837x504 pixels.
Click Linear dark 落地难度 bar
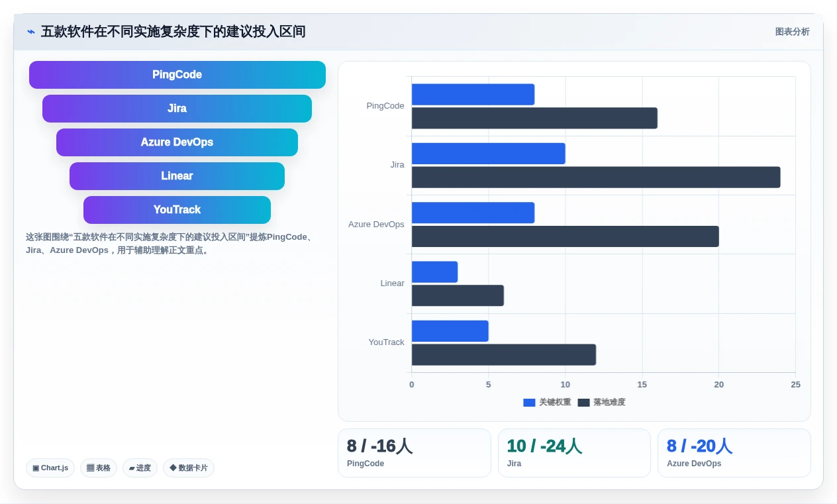tap(458, 295)
